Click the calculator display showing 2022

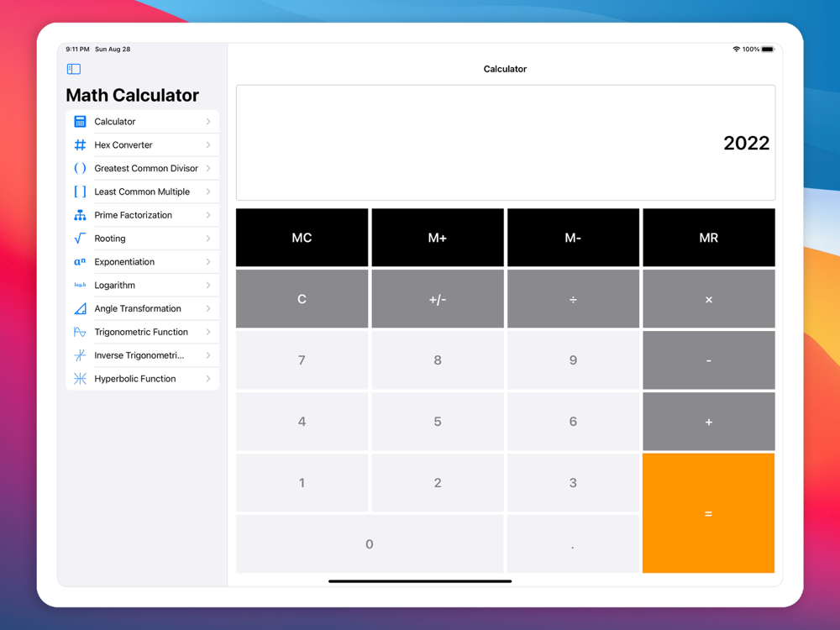tap(506, 143)
